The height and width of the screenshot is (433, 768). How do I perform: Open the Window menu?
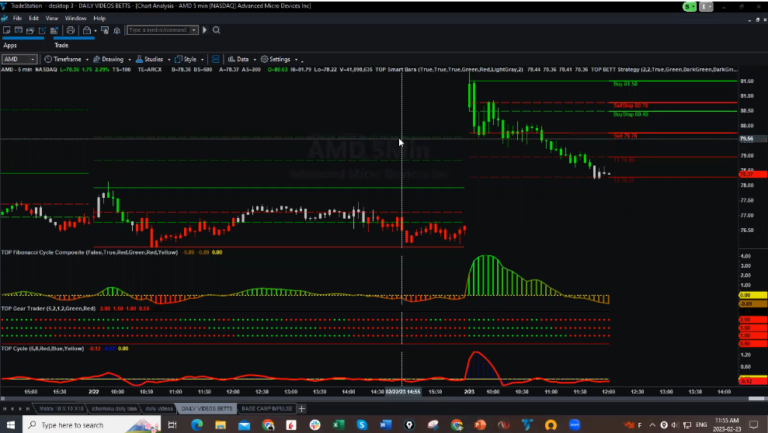click(x=75, y=18)
